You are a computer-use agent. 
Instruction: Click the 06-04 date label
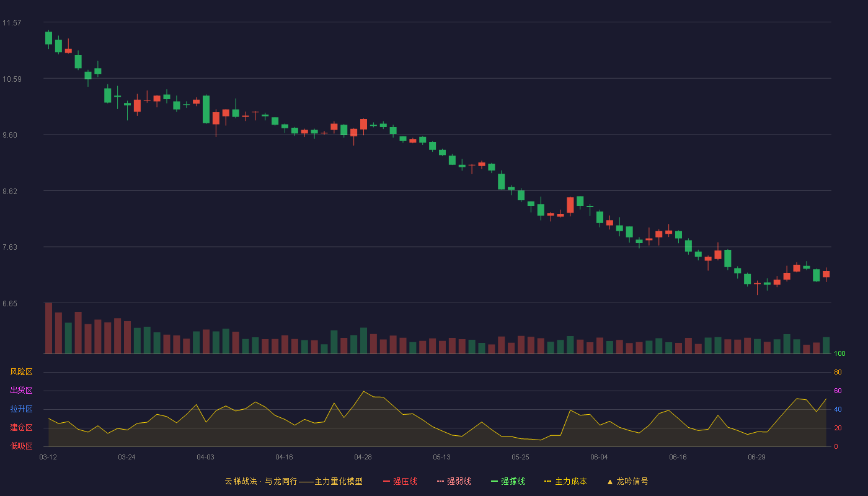[599, 457]
